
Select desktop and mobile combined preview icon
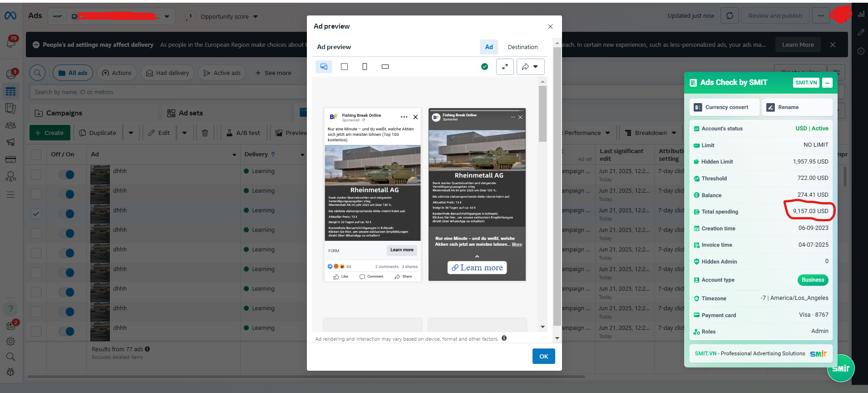pos(324,67)
